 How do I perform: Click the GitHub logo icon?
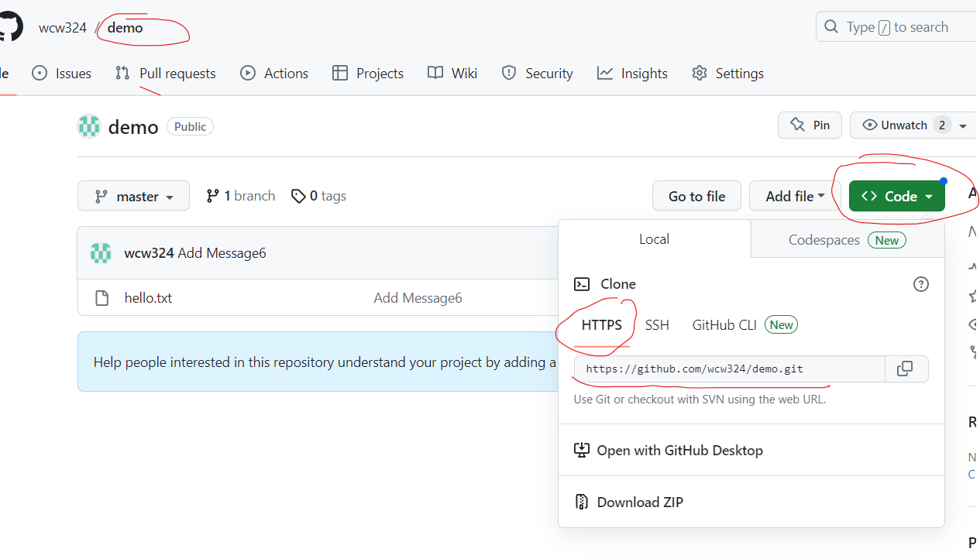[11, 26]
